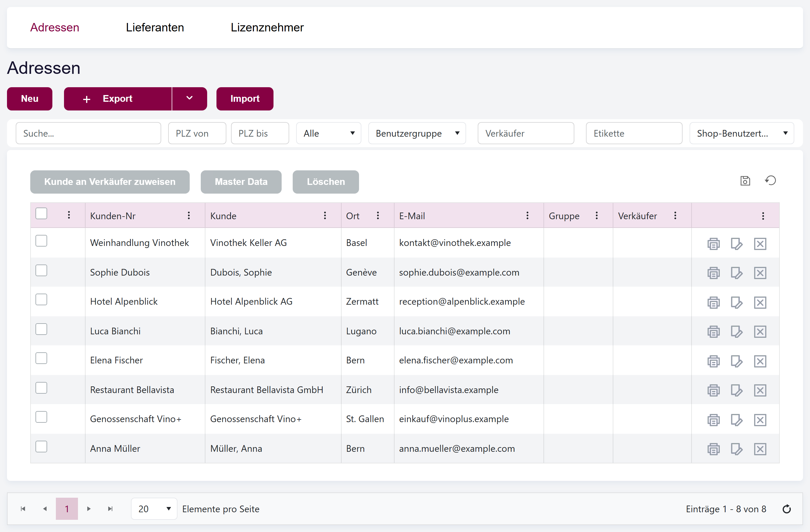Open Kunden-Nr column menu dots

tap(189, 215)
